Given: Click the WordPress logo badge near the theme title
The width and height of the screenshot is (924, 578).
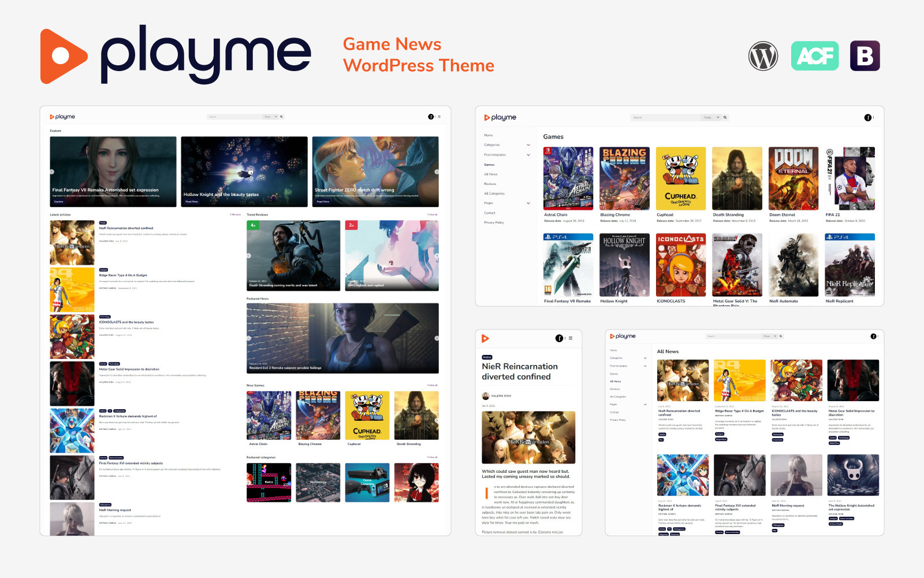Looking at the screenshot, I should [x=763, y=55].
